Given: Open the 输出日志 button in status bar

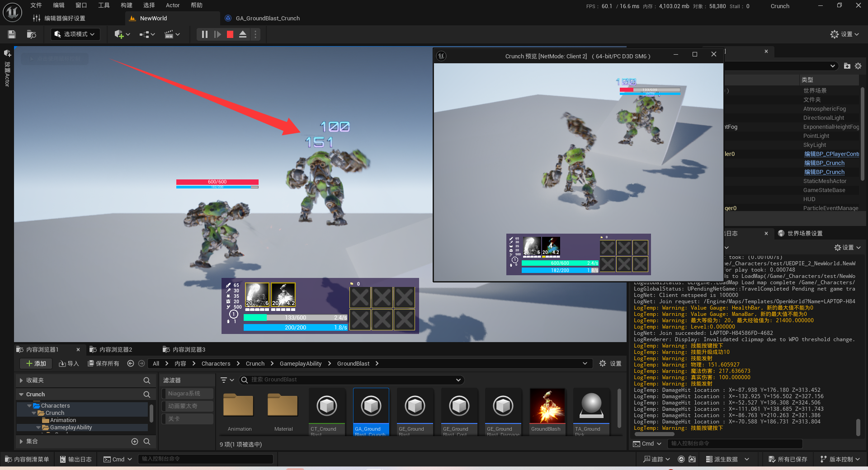Looking at the screenshot, I should pyautogui.click(x=75, y=459).
